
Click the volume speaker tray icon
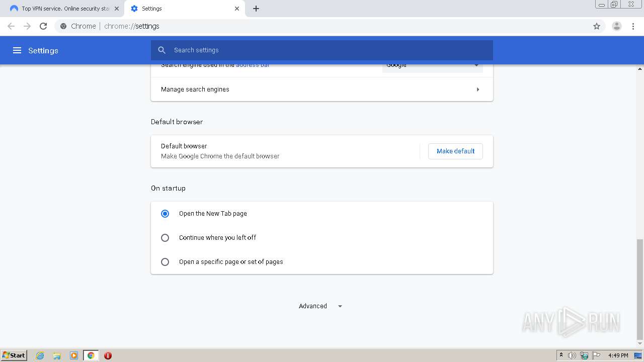572,355
